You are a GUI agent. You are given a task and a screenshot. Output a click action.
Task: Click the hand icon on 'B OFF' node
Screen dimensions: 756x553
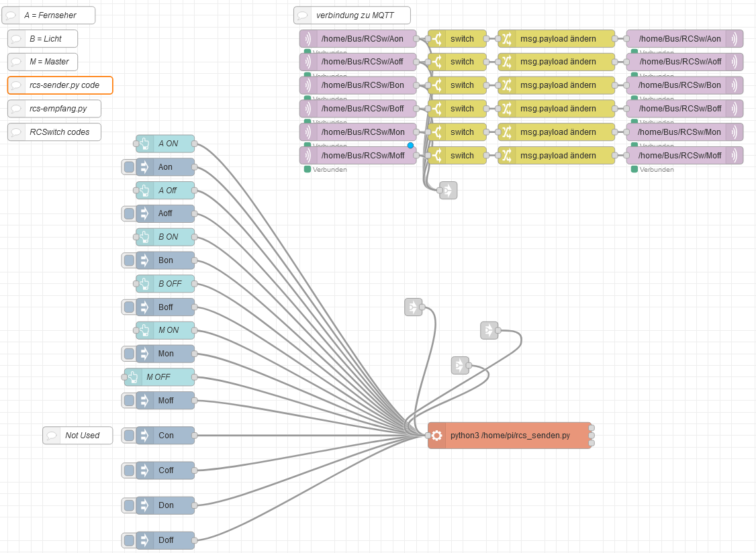(144, 283)
